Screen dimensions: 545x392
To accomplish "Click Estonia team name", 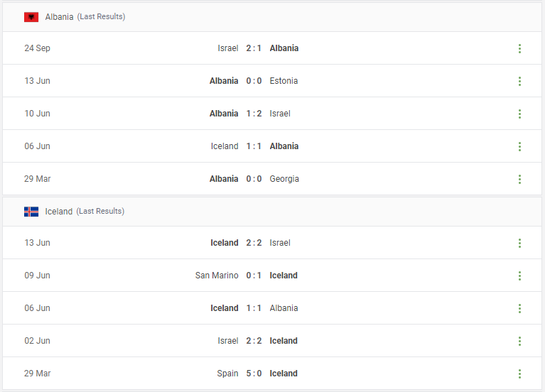I will [x=284, y=81].
